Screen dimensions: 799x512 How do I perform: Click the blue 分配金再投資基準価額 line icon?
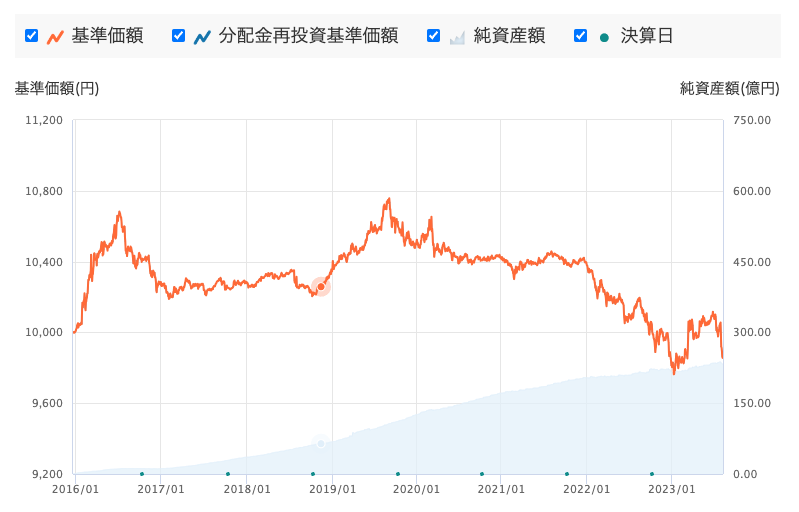click(202, 37)
